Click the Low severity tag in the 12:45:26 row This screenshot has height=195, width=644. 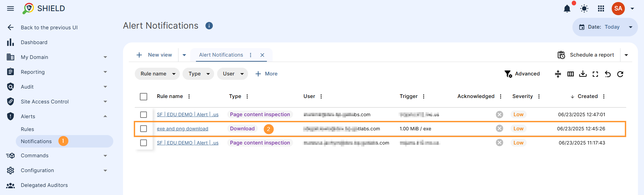(x=518, y=129)
